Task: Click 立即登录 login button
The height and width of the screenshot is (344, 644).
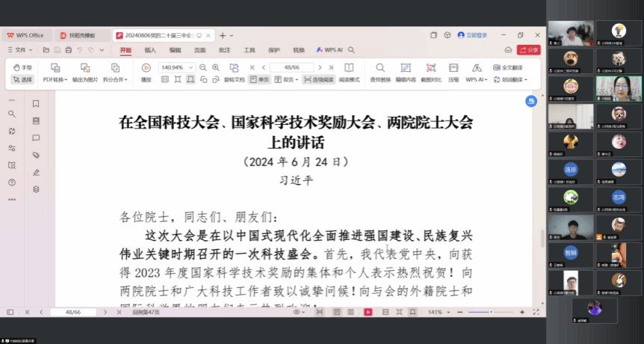Action: coord(472,35)
